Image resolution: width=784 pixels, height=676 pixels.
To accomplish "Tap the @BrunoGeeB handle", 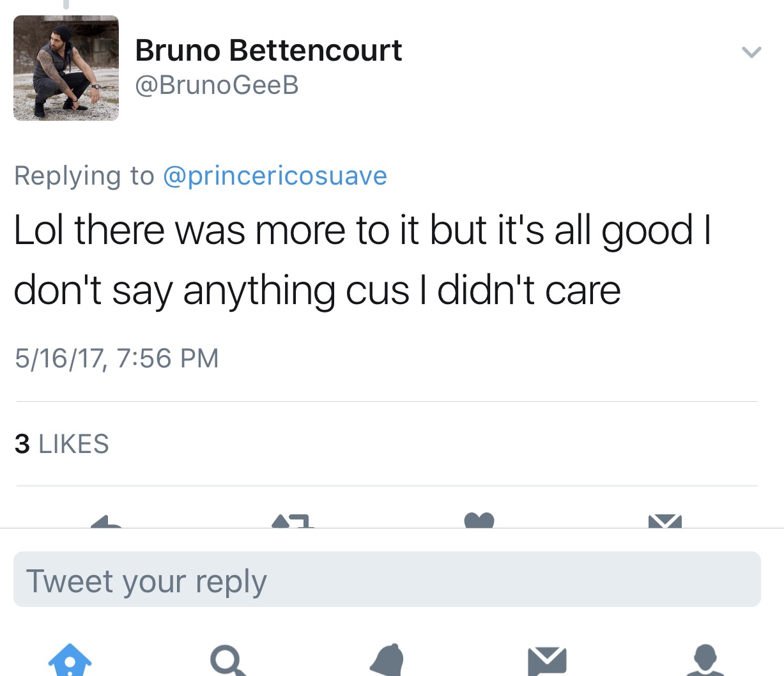I will coord(217,85).
